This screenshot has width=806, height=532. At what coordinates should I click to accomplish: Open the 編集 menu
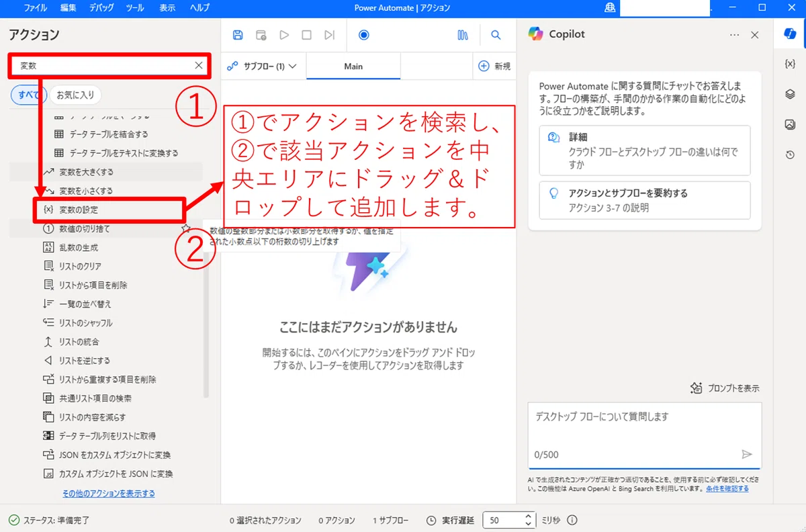pyautogui.click(x=68, y=8)
